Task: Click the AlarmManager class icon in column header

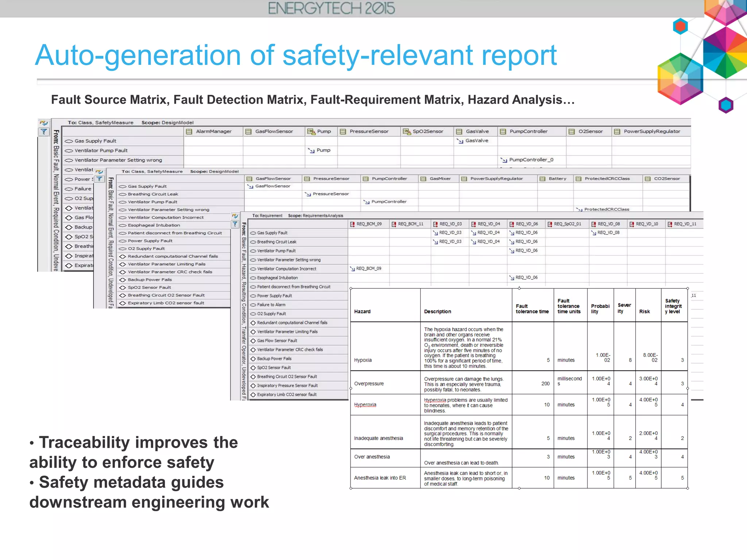Action: point(189,132)
